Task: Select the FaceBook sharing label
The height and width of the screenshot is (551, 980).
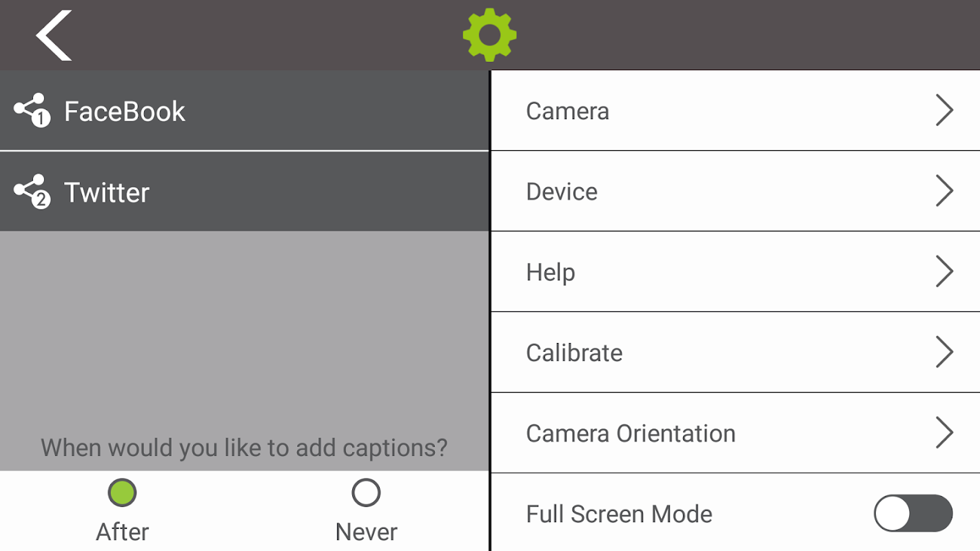Action: (x=125, y=112)
